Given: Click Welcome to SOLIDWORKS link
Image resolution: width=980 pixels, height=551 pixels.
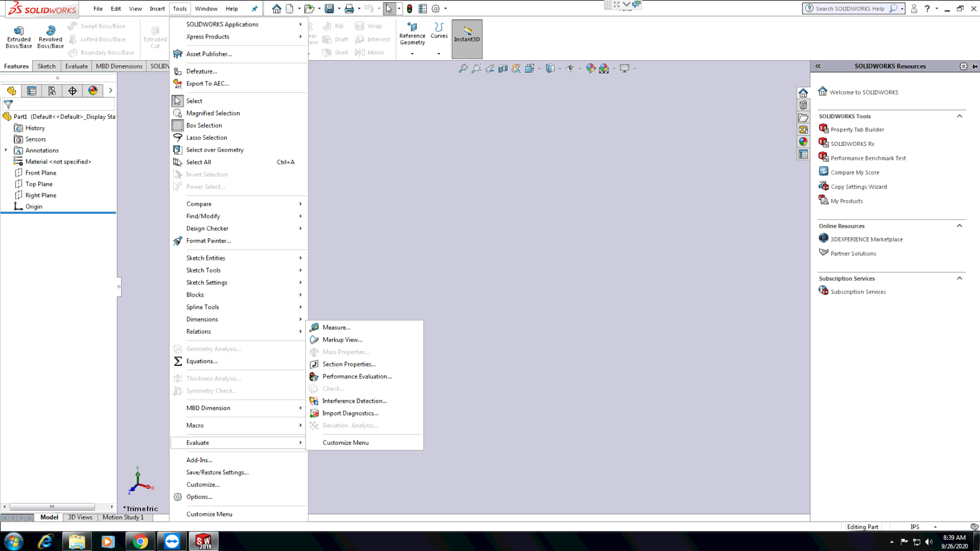Looking at the screenshot, I should (863, 92).
